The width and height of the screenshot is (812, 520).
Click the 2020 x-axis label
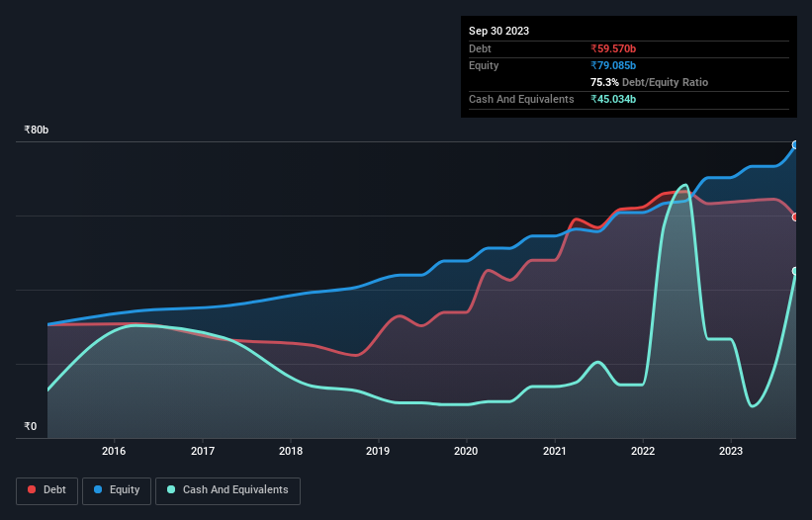tap(466, 451)
